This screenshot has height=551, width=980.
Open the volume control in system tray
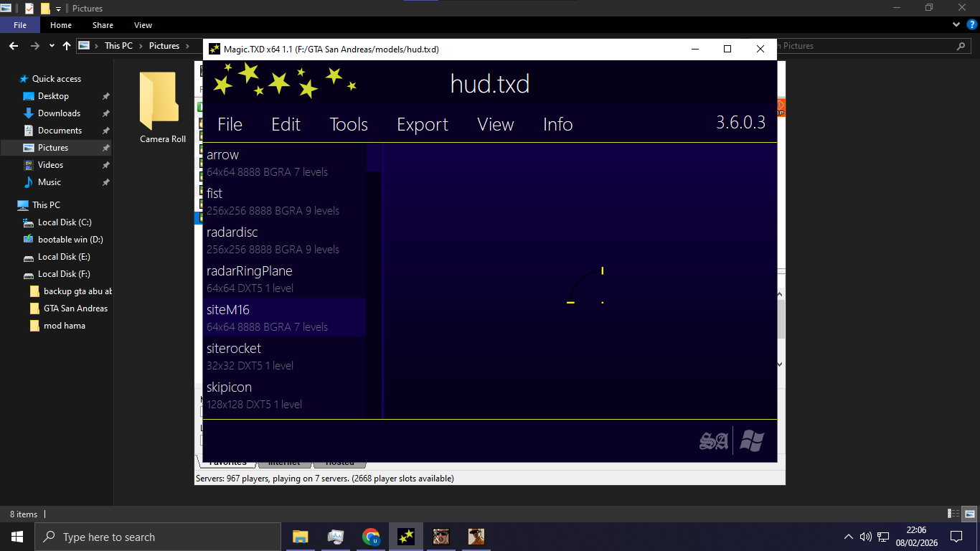(866, 537)
